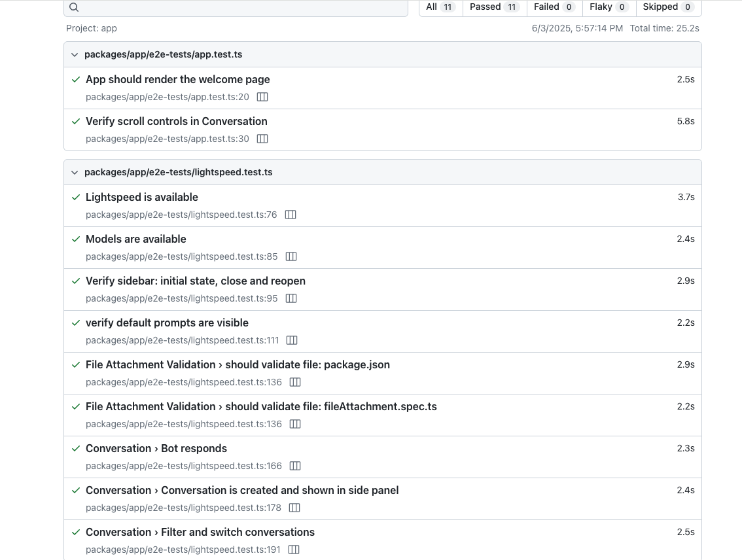Viewport: 742px width, 560px height.
Task: Select the Skipped tests filter
Action: [667, 7]
